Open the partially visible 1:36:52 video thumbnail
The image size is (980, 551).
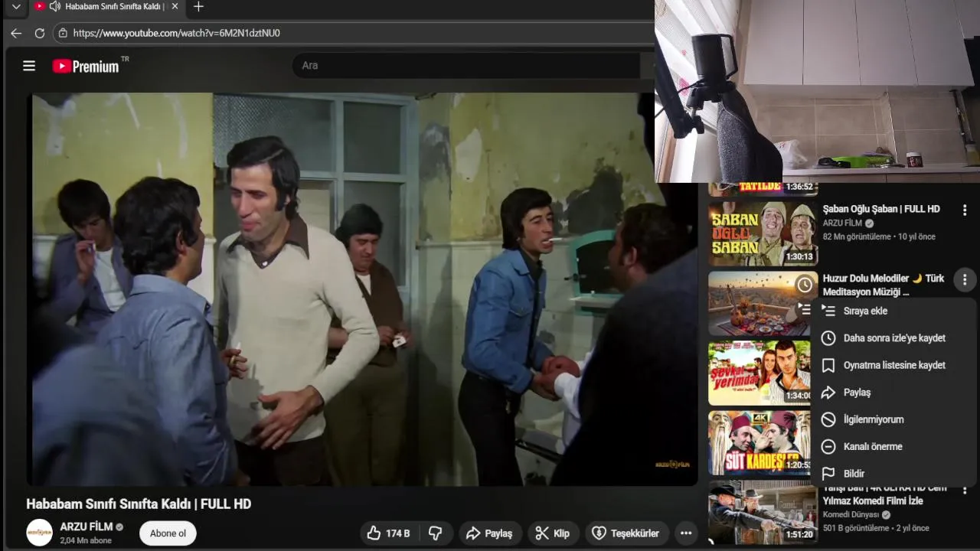pyautogui.click(x=763, y=189)
